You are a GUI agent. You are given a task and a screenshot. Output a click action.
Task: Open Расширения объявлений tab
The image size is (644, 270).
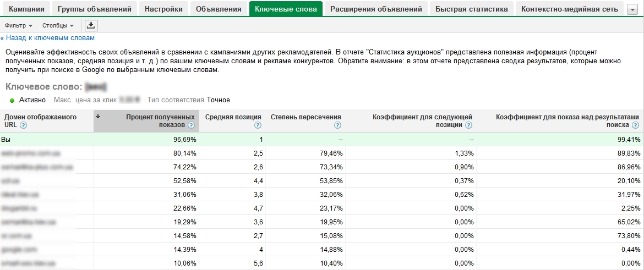click(376, 9)
